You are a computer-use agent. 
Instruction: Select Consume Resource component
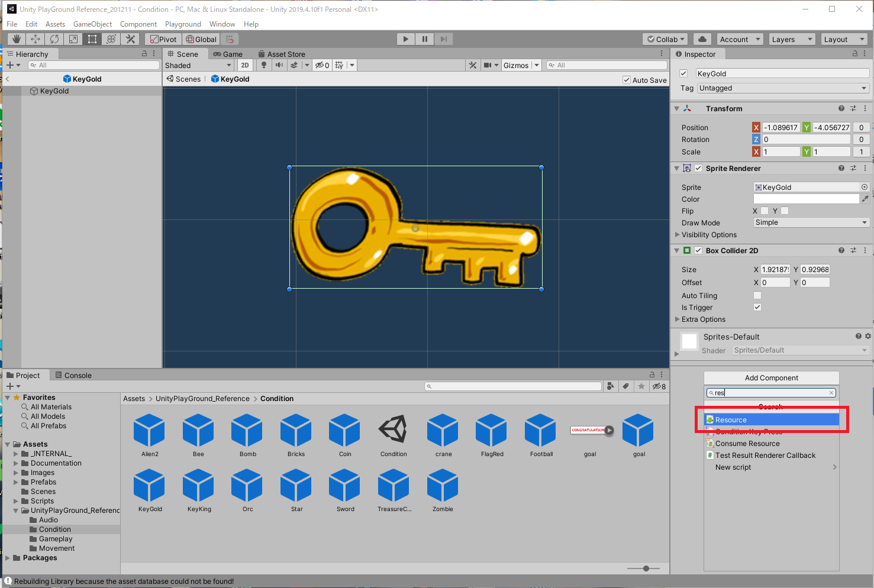click(x=772, y=444)
